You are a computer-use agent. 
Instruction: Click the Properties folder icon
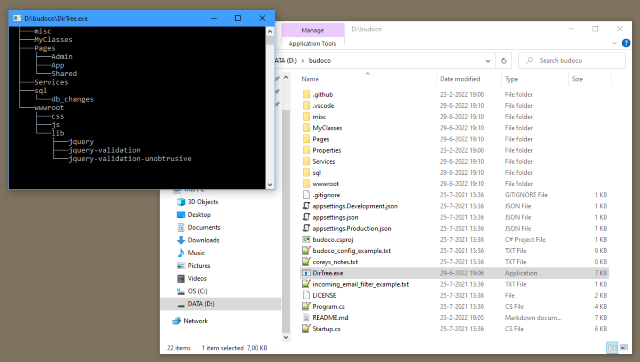tap(306, 150)
